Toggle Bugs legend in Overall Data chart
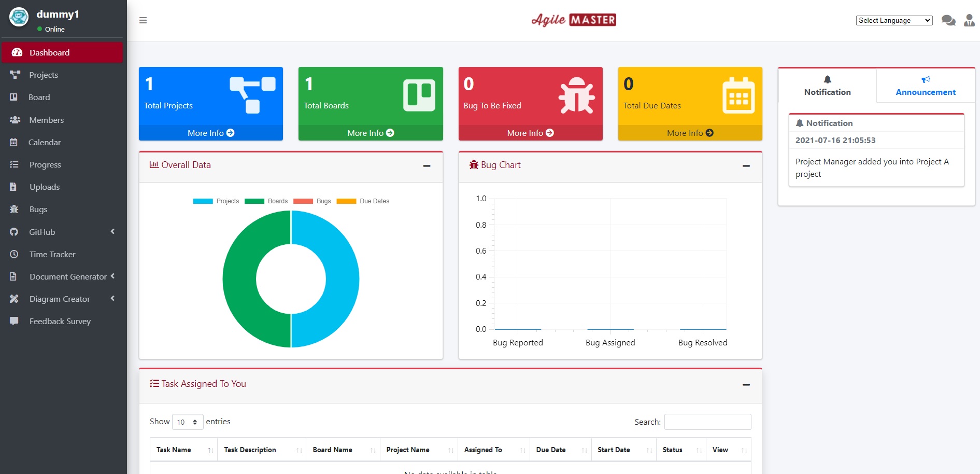Screen dimensions: 980x474 pyautogui.click(x=312, y=201)
